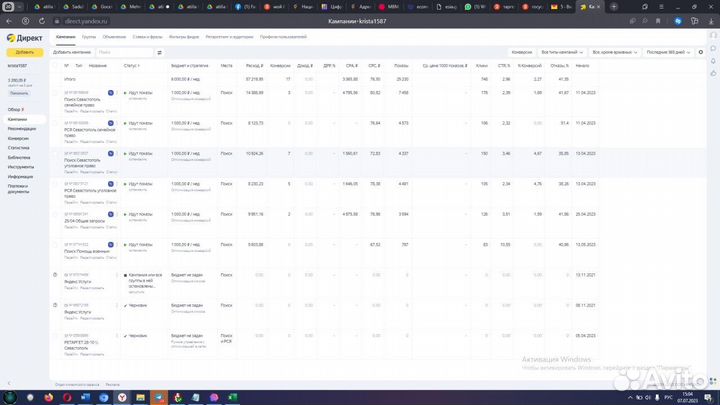Expand the Все типы кампаний dropdown
This screenshot has height=405, width=720.
coord(563,51)
